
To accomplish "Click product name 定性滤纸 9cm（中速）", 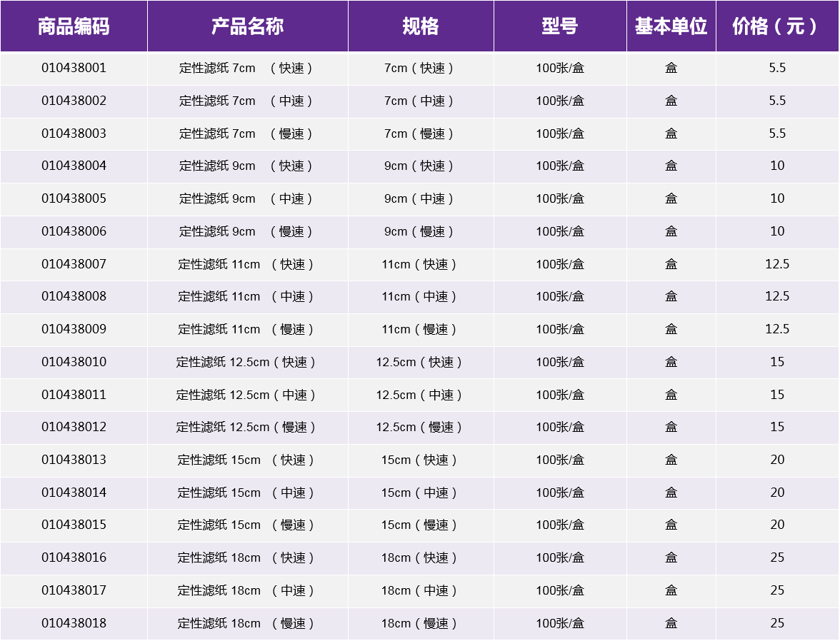I will 246,198.
